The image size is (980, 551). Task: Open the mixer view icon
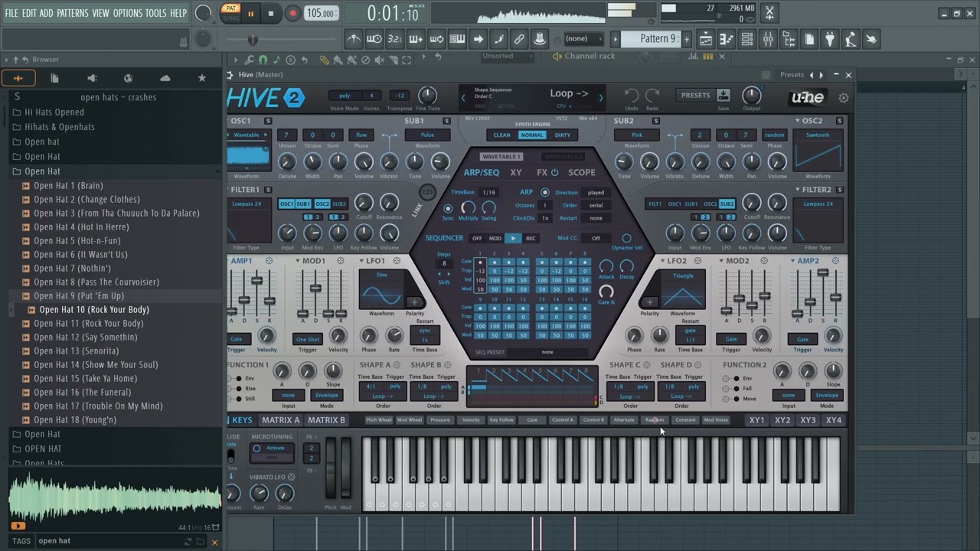point(768,39)
